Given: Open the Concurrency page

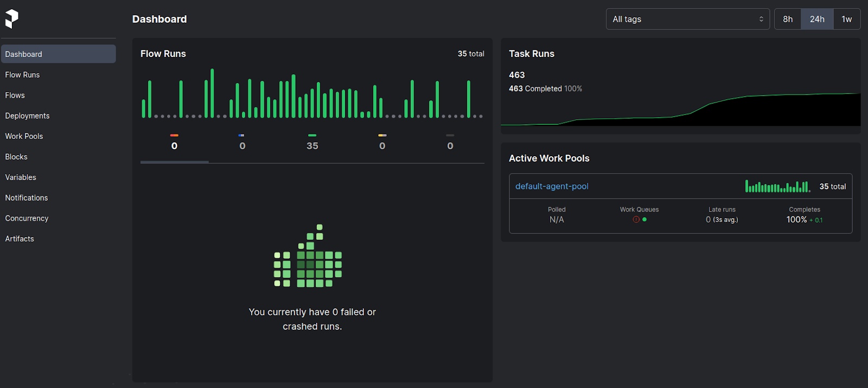Looking at the screenshot, I should (x=27, y=218).
